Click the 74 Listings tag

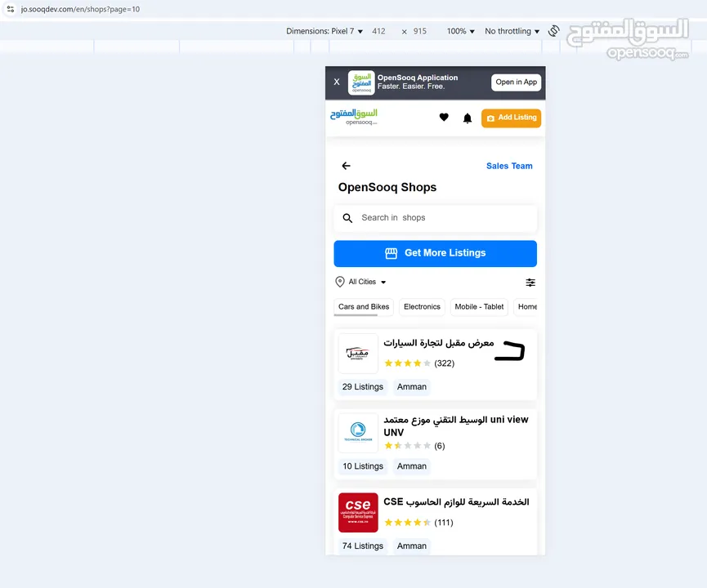click(363, 546)
